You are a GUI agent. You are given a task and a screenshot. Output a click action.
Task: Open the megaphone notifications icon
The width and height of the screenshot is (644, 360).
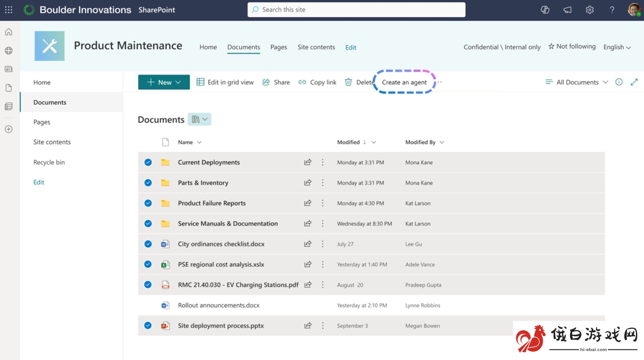click(x=567, y=10)
